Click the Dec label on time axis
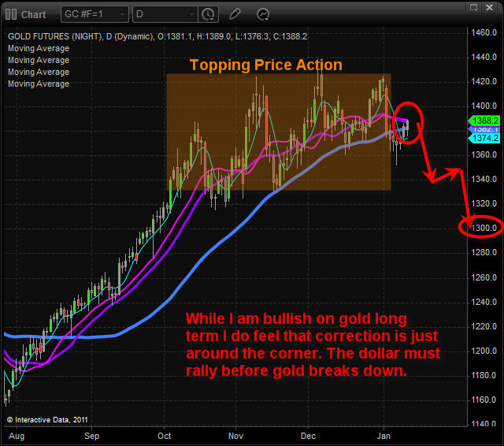504x446 pixels. pyautogui.click(x=308, y=436)
